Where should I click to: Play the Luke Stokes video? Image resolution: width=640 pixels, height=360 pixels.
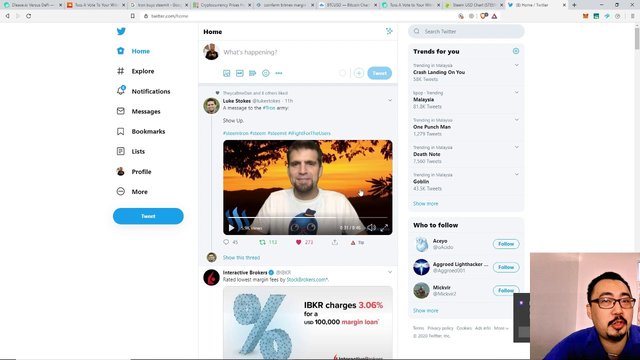point(231,228)
